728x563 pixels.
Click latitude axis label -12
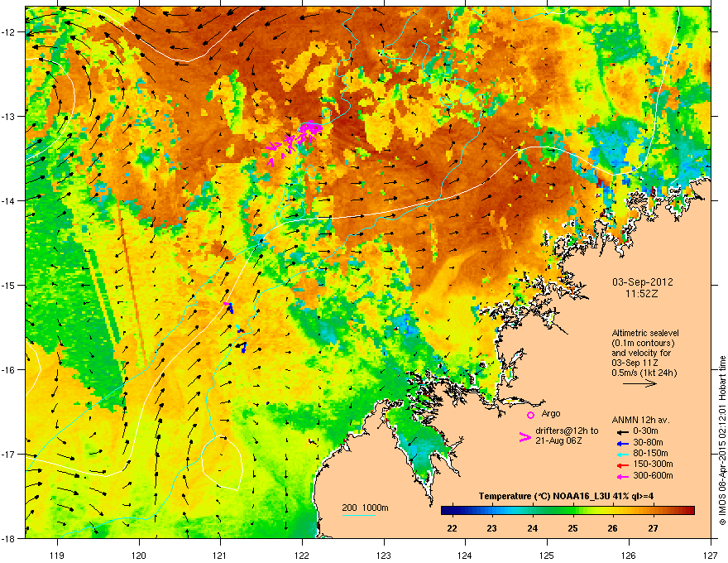point(8,32)
